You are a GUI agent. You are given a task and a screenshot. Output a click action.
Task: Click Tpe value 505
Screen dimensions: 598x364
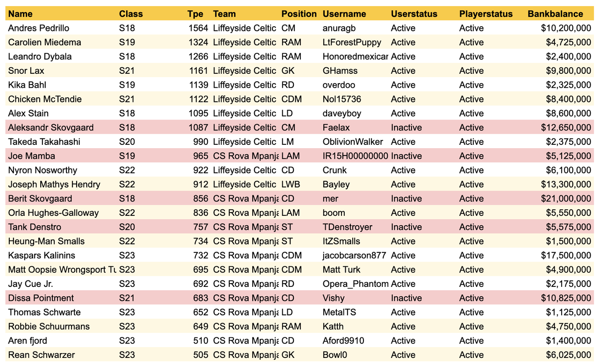pos(200,355)
